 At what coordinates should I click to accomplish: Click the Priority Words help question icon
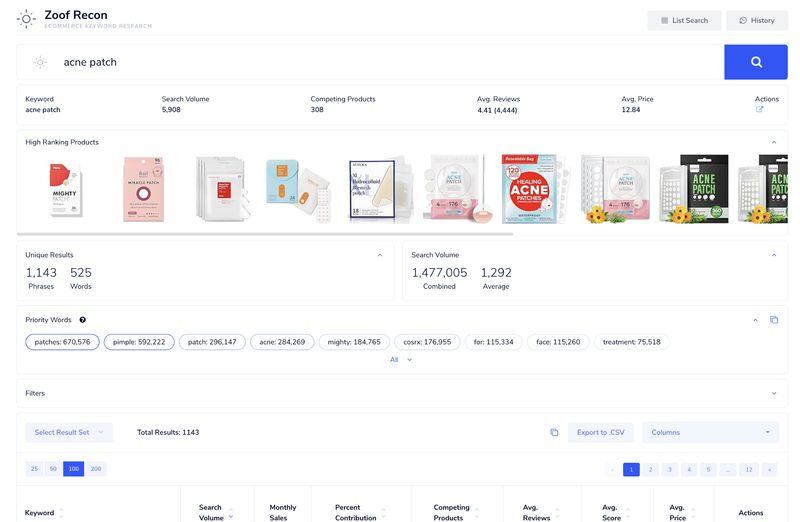coord(82,320)
